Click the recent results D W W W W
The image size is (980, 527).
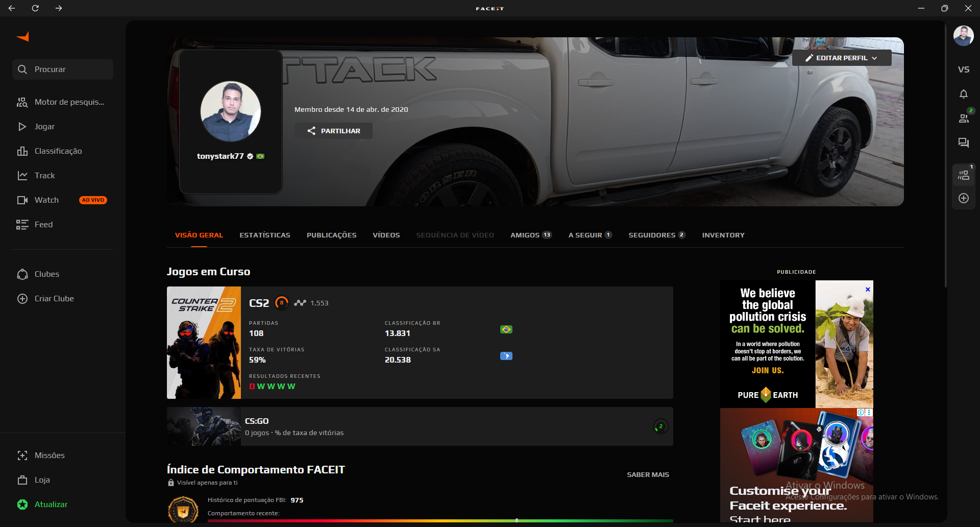(x=272, y=387)
